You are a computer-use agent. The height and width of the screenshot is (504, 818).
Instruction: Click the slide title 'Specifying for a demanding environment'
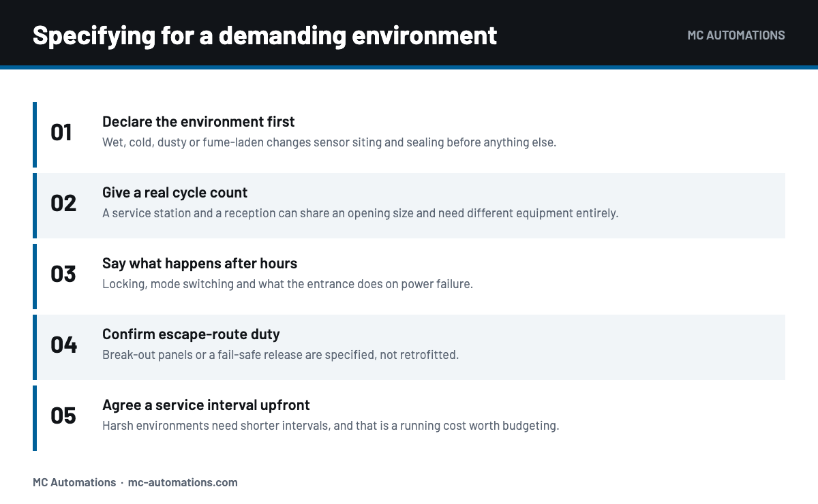pos(264,35)
